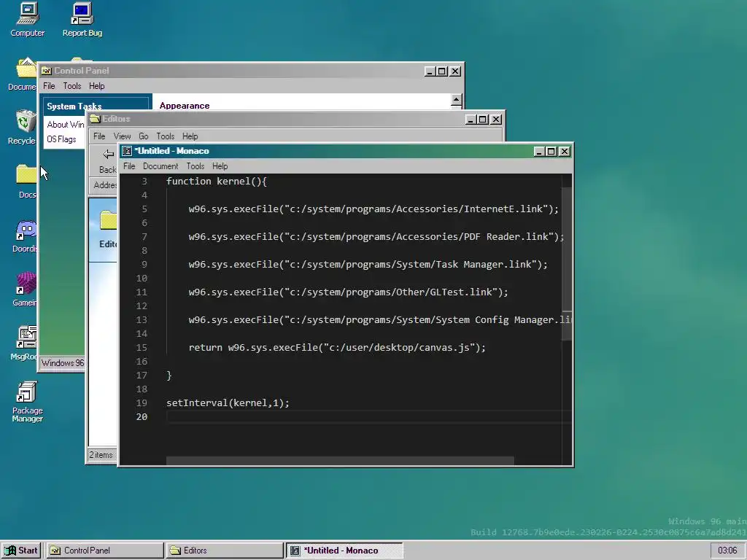Open Tools menu in Editors window
The width and height of the screenshot is (747, 560).
[166, 136]
